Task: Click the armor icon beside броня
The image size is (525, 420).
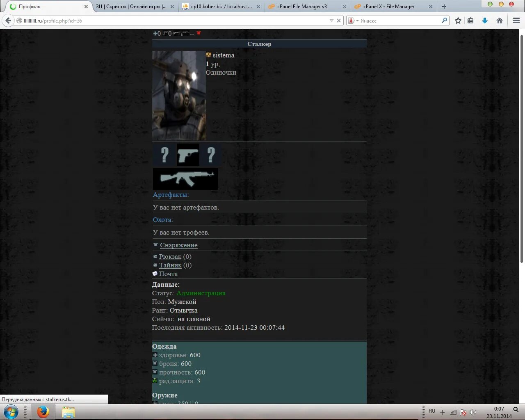Action: pyautogui.click(x=155, y=363)
